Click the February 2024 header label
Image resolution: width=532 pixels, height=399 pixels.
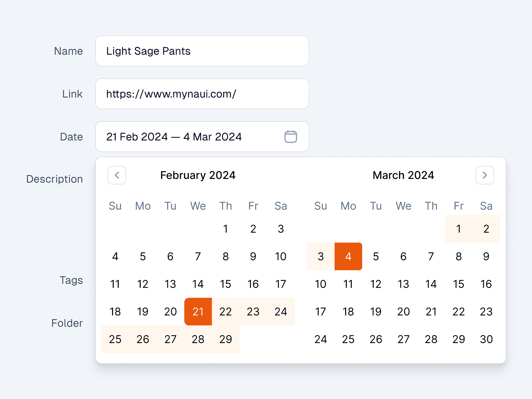pos(198,175)
